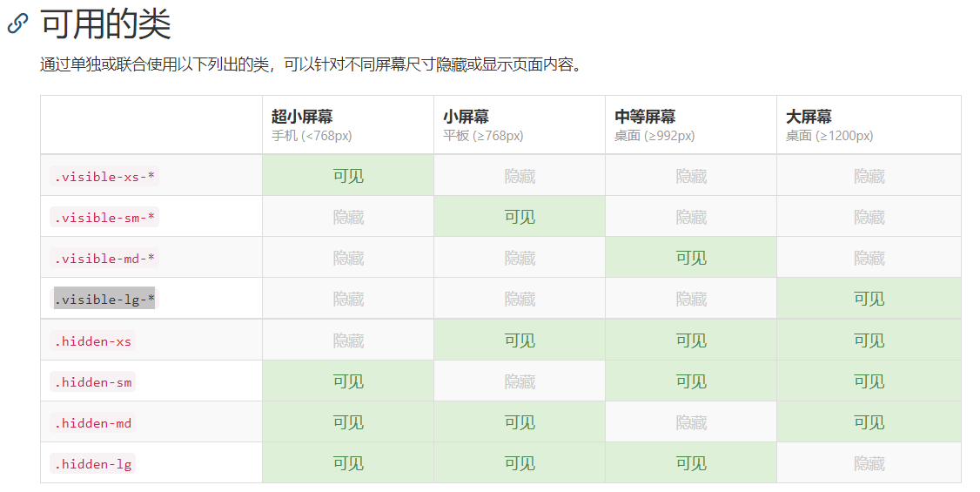Click 可见 cell in .visible-lg-* row
Screen dimensions: 980x492
click(869, 299)
